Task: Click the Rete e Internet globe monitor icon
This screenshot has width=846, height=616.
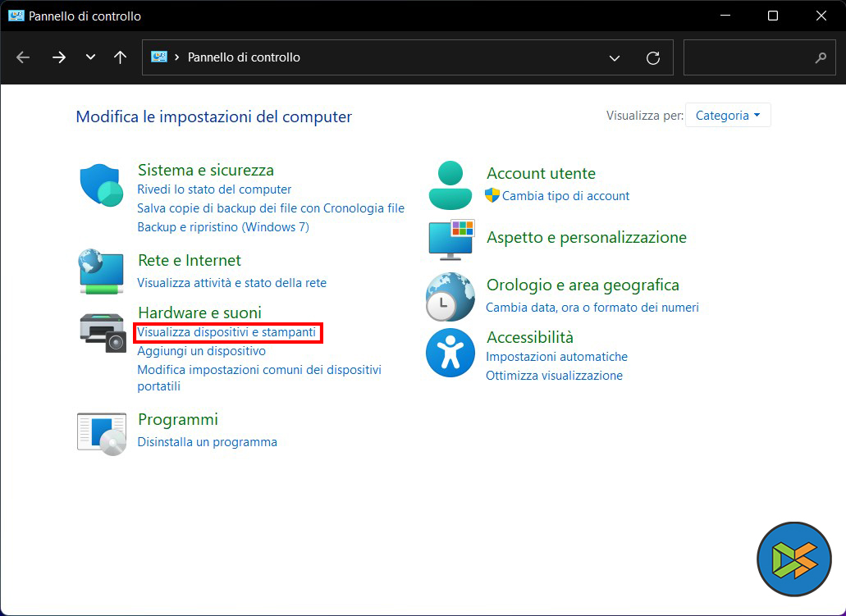Action: point(101,271)
